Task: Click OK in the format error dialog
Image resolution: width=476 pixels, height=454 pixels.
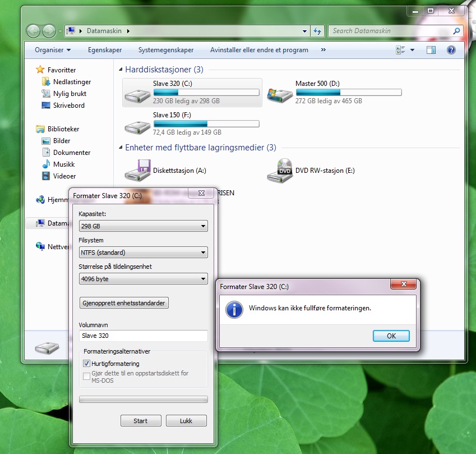Action: pyautogui.click(x=391, y=336)
